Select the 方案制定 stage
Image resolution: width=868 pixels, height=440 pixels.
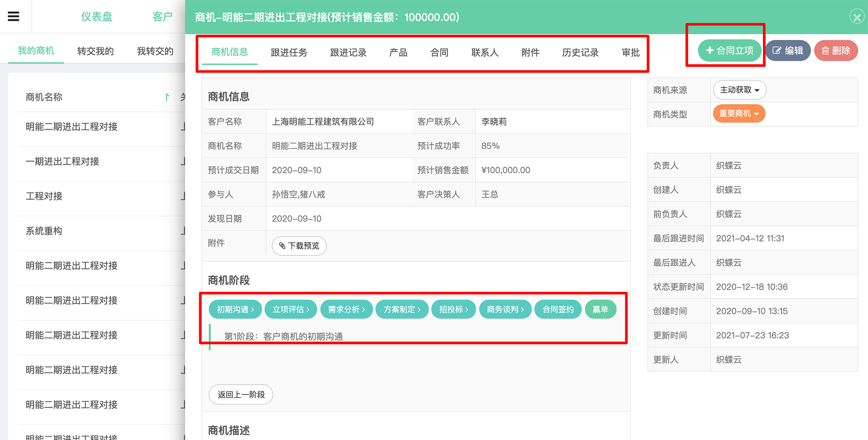(x=402, y=309)
